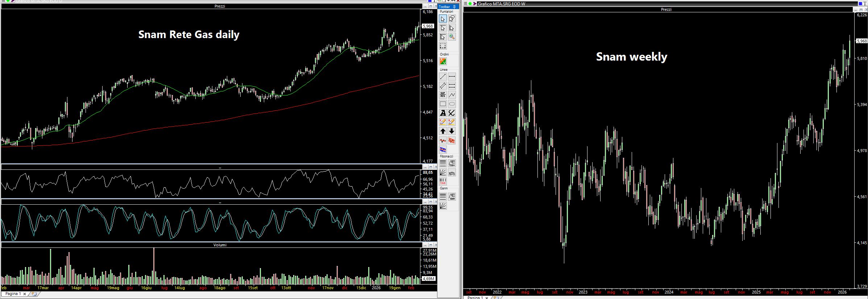
Task: Click the 6,186 price level on daily axis
Action: coord(428,12)
